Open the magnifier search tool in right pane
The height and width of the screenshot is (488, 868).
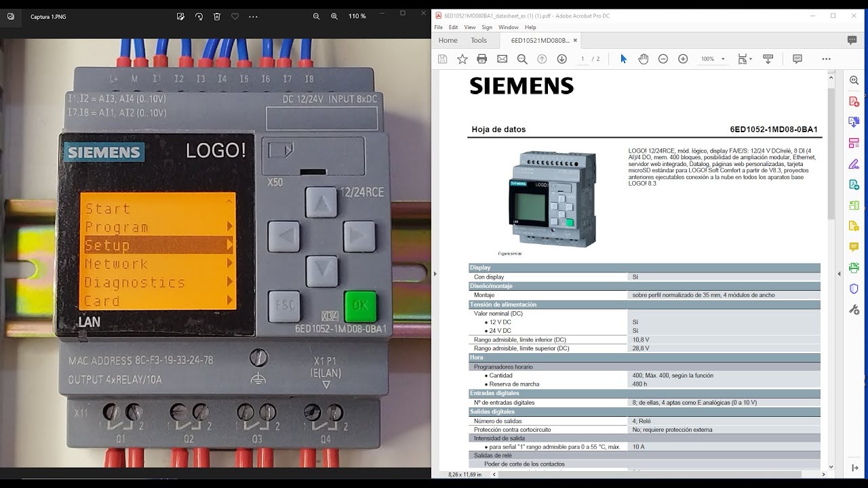point(854,81)
